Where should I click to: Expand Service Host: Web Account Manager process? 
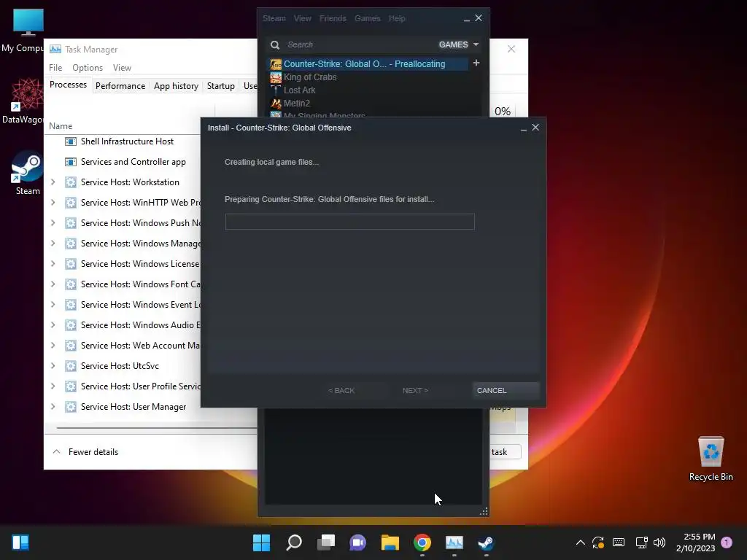pyautogui.click(x=53, y=346)
